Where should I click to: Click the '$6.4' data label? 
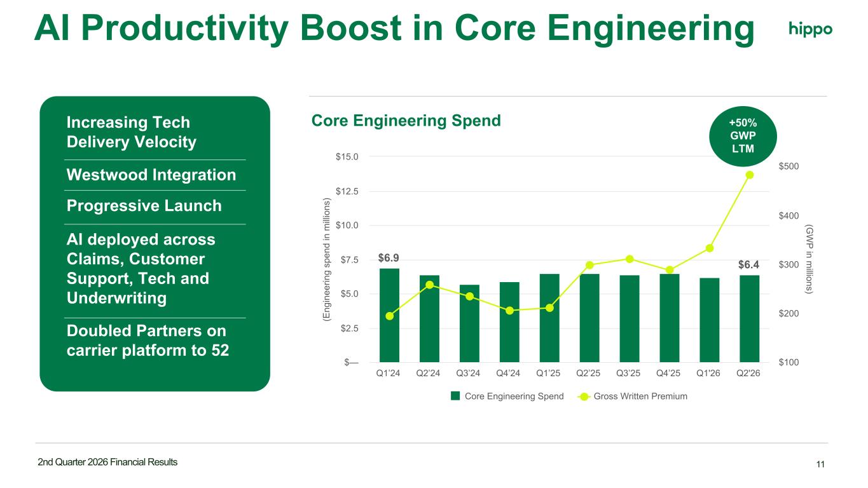749,264
